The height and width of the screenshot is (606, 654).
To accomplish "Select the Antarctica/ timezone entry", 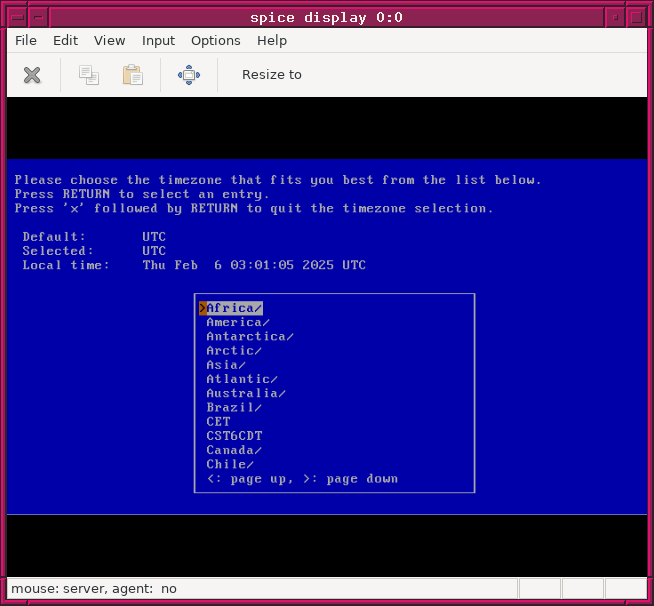I will (x=250, y=336).
